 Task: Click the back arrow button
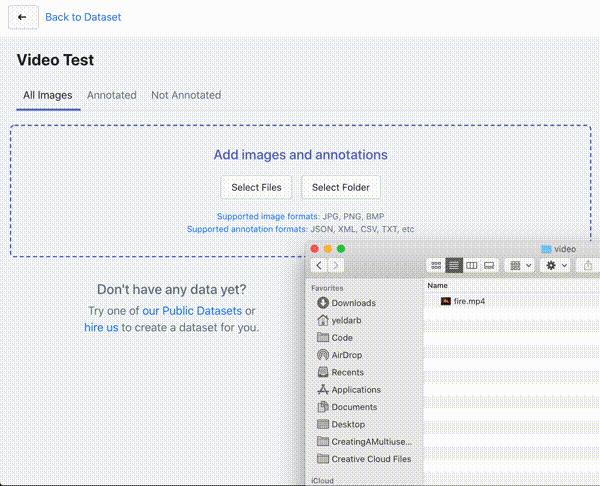tap(23, 17)
